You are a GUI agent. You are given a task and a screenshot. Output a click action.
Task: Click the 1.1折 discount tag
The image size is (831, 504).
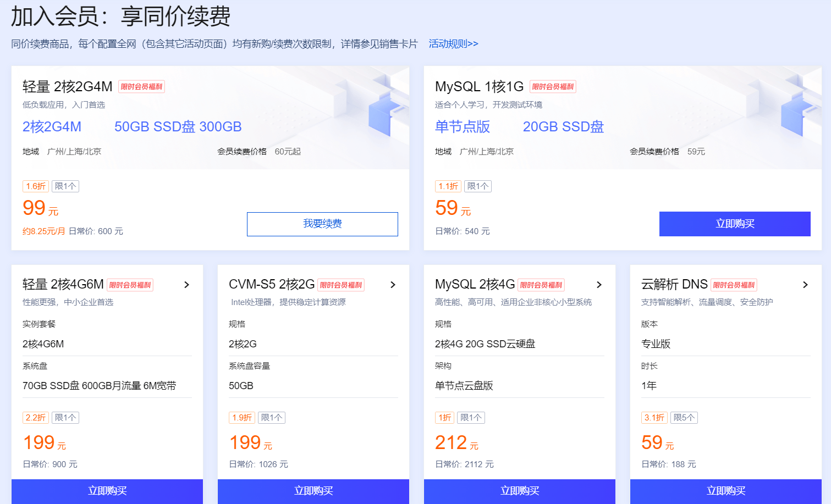[448, 186]
